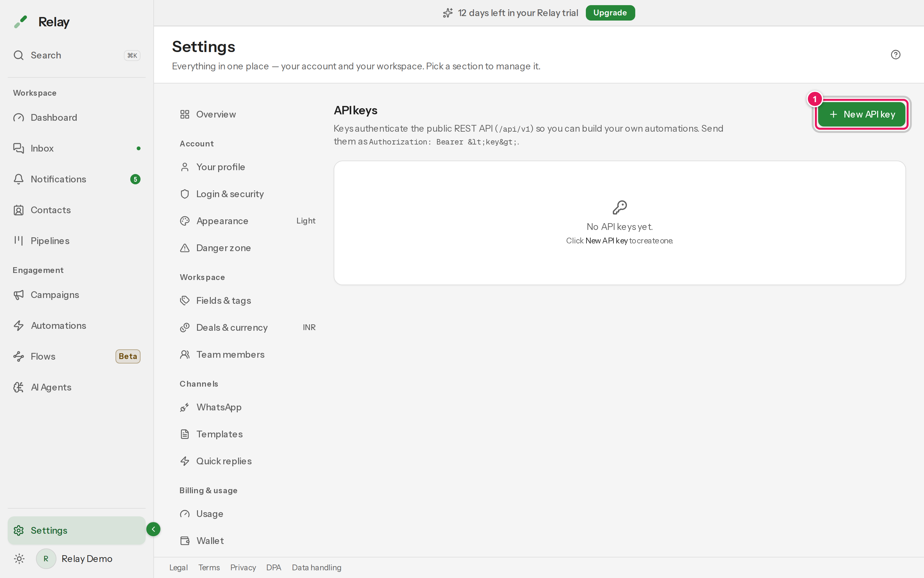Open Notifications

tap(76, 179)
